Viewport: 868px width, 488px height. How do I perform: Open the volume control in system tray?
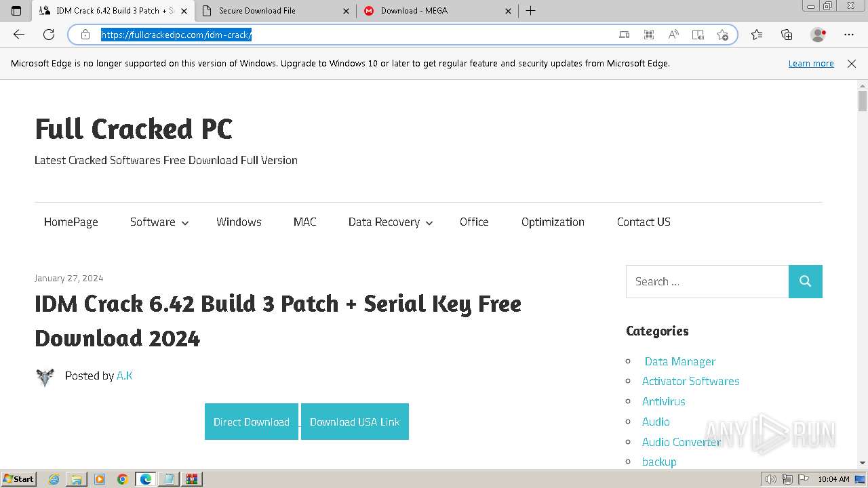click(x=771, y=479)
